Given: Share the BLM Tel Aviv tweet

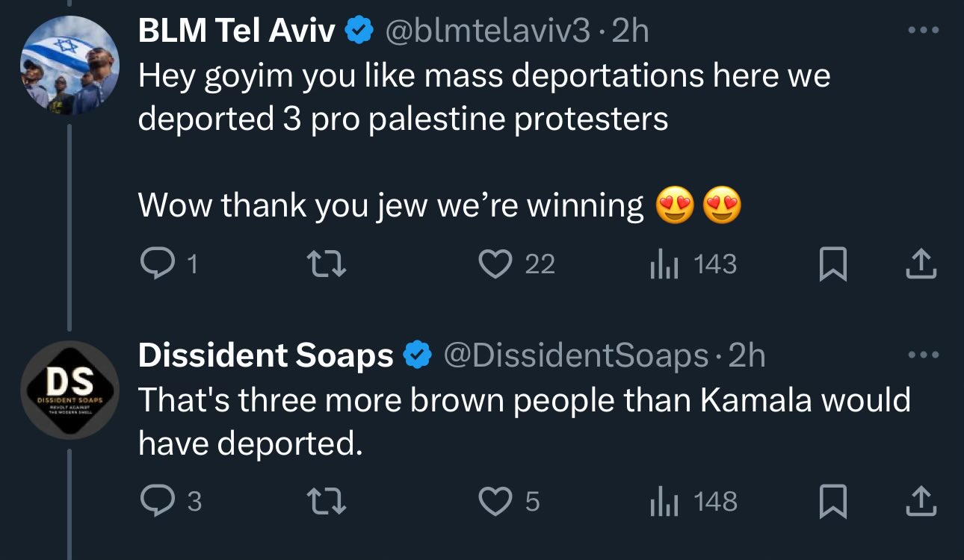Looking at the screenshot, I should click(x=921, y=264).
